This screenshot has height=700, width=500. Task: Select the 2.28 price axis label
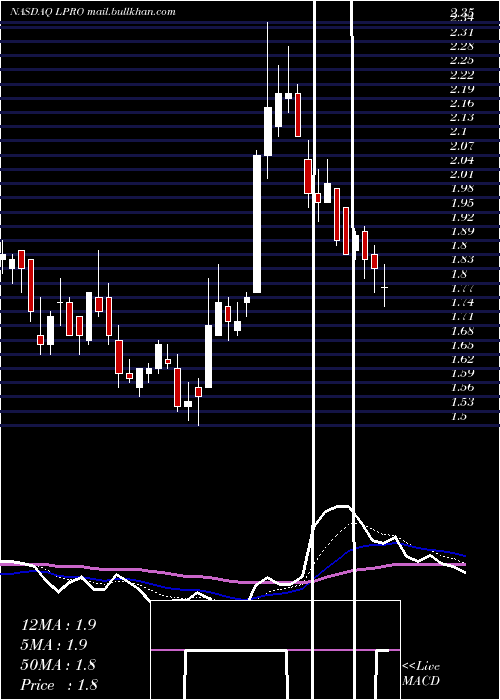click(x=462, y=46)
